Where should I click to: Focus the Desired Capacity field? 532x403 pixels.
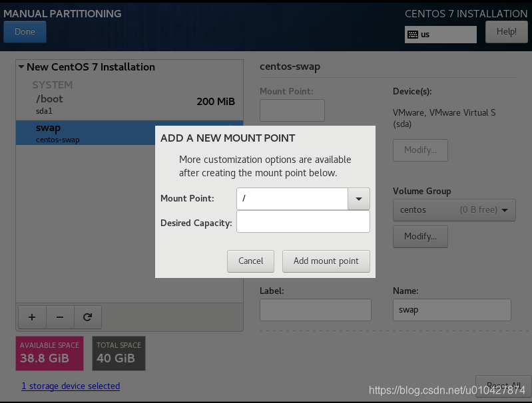pyautogui.click(x=303, y=221)
